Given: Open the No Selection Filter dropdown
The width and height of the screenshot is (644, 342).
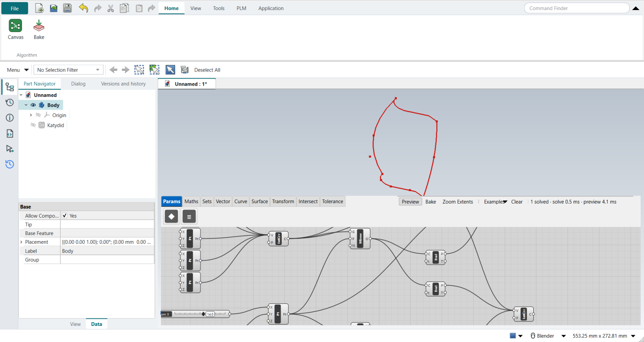Looking at the screenshot, I should [x=68, y=70].
